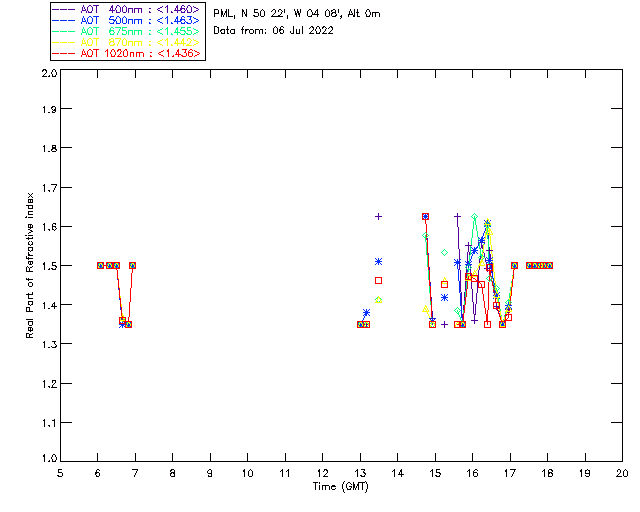
Task: Click the PML station location header text
Action: point(297,14)
